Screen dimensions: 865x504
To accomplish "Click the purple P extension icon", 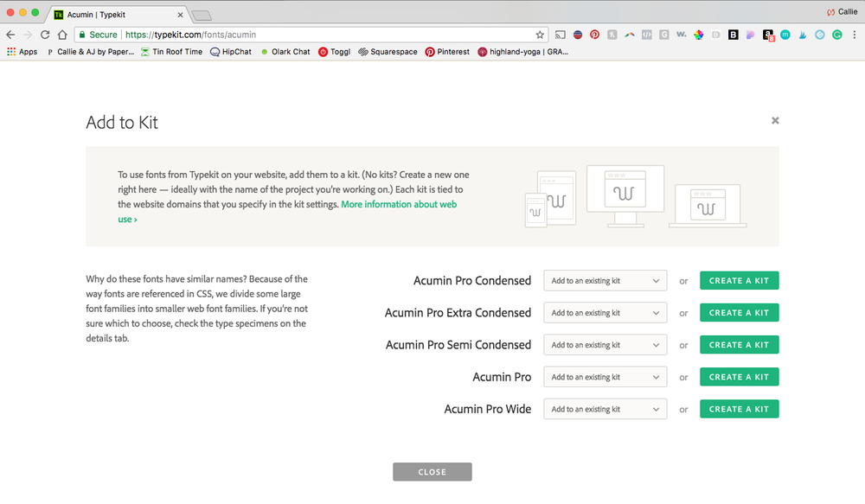I will 750,35.
